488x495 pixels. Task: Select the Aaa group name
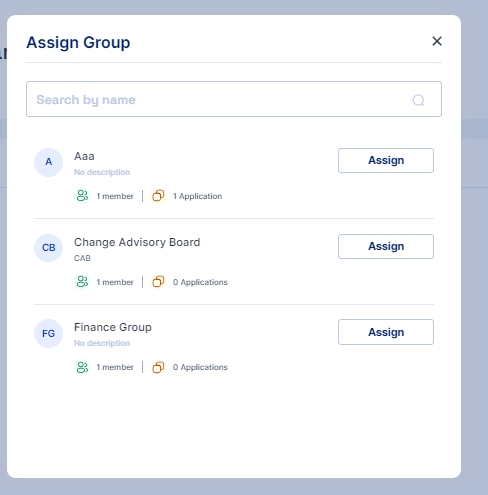[x=84, y=156]
